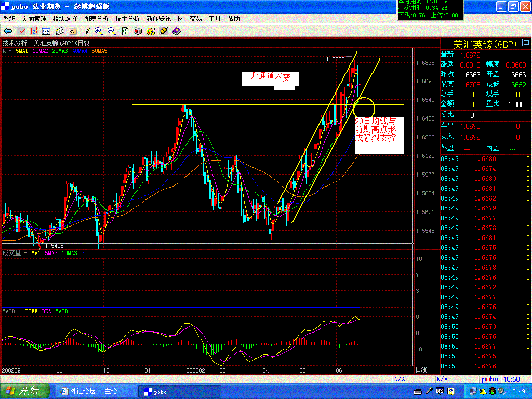The image size is (532, 399).
Task: Click the refresh page toolbar icon
Action: (x=125, y=31)
